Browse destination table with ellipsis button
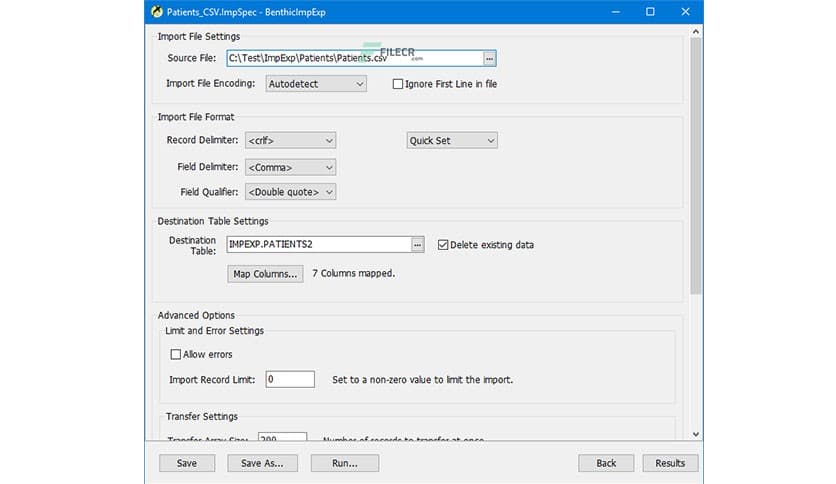The height and width of the screenshot is (484, 836). (x=417, y=245)
